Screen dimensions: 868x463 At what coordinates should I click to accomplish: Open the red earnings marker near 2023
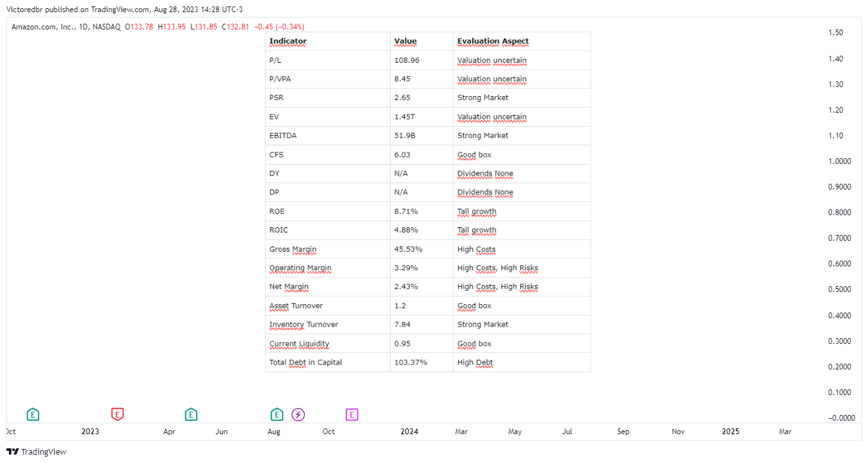tap(117, 414)
